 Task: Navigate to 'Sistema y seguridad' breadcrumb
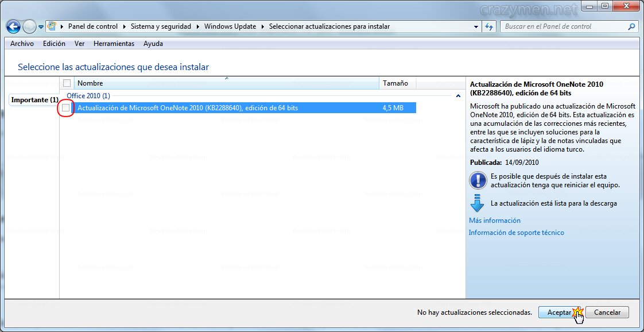point(161,26)
